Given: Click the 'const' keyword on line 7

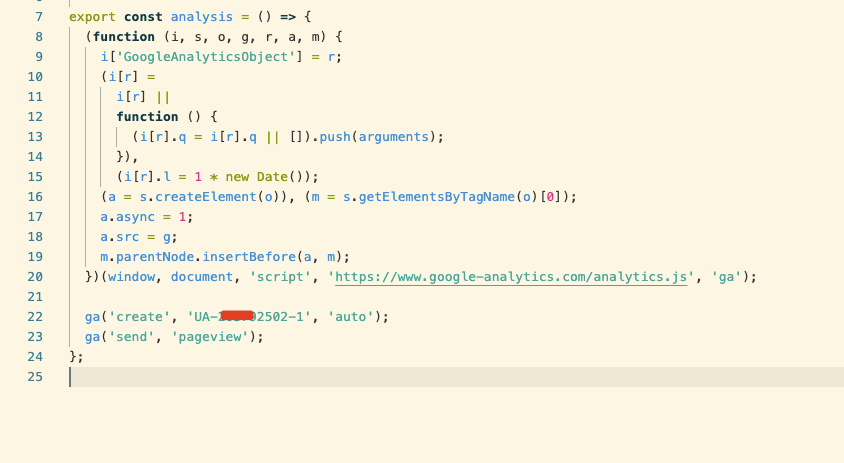Looking at the screenshot, I should (143, 17).
